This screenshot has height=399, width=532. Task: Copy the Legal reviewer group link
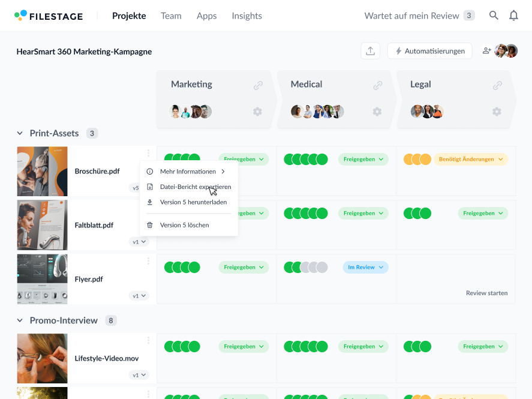coord(497,85)
